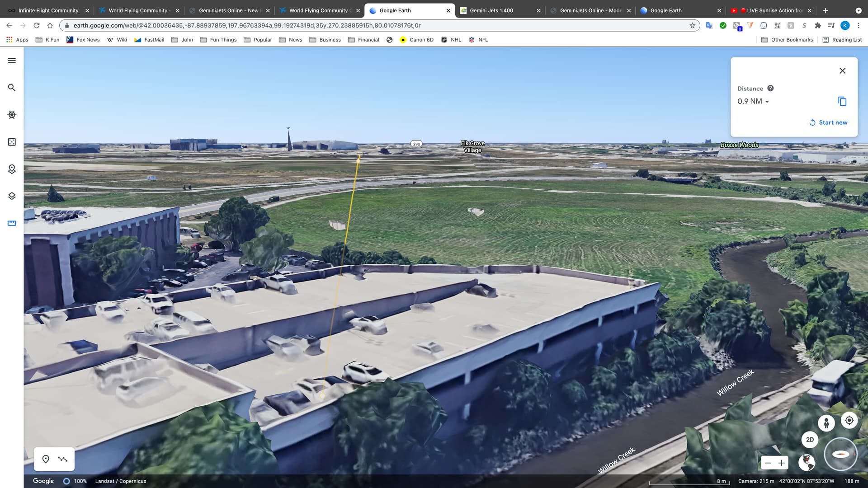This screenshot has width=868, height=488.
Task: Open Chrome three-dot menu
Action: click(859, 25)
